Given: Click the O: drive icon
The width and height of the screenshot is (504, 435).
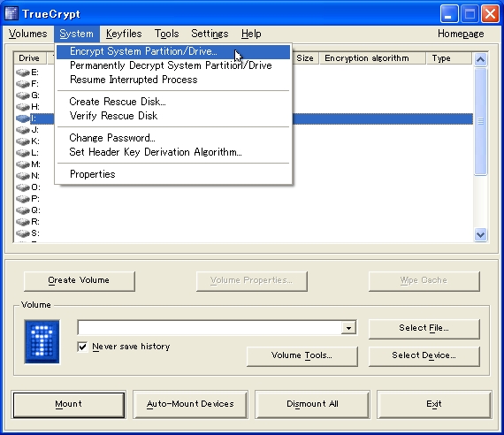Looking at the screenshot, I should tap(23, 187).
